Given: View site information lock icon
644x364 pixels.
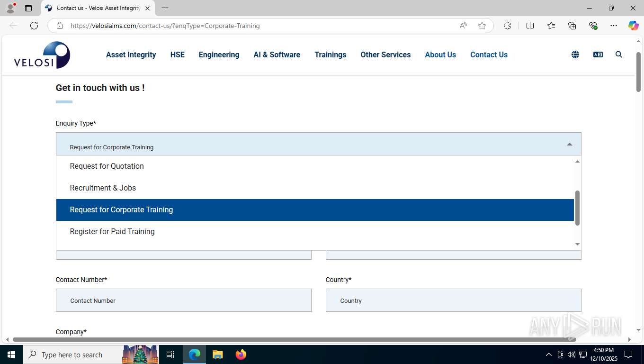Looking at the screenshot, I should [x=60, y=26].
